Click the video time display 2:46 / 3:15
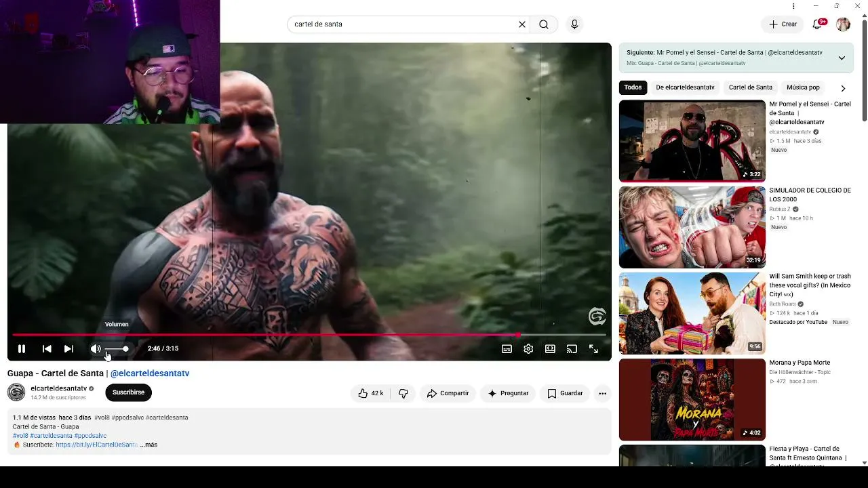 [163, 349]
